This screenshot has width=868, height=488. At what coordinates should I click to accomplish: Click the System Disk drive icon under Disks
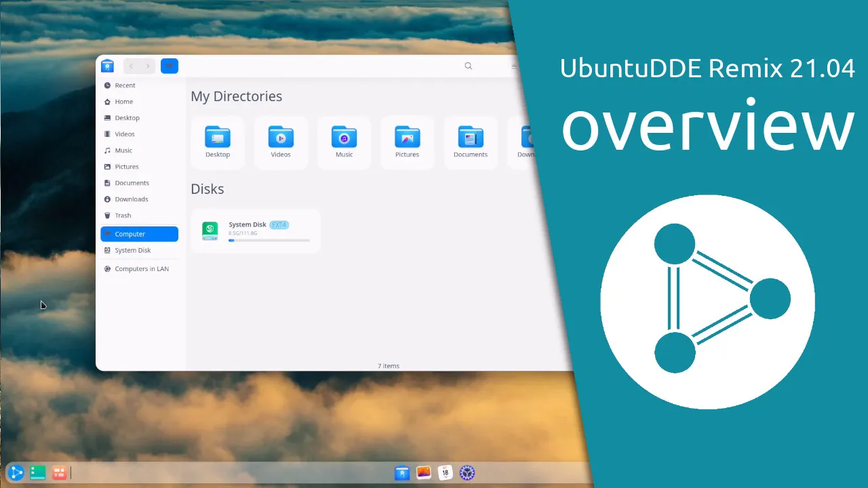(x=210, y=231)
